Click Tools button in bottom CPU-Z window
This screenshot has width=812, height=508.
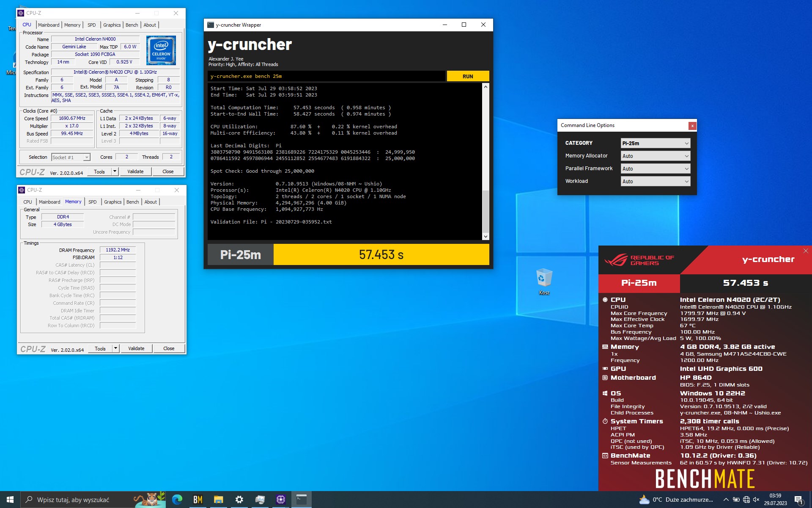pos(100,348)
